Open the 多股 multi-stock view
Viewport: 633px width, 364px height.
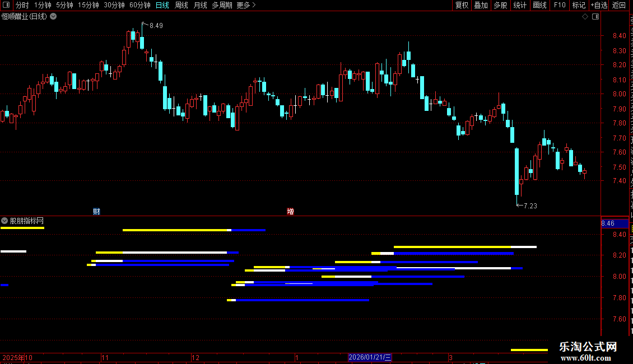point(500,5)
